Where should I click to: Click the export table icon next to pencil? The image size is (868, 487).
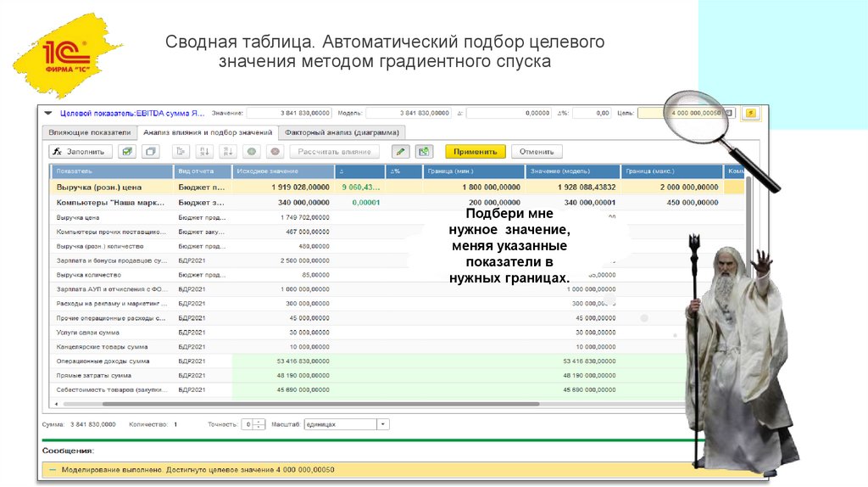424,152
